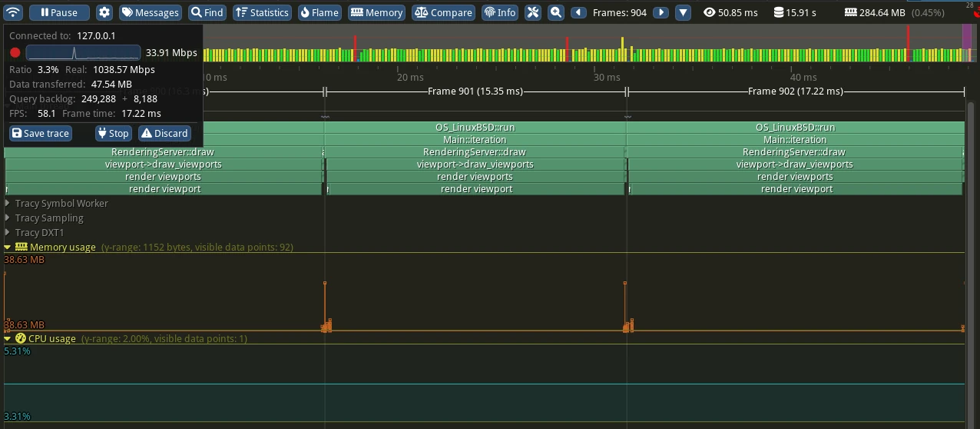Click the Save trace button

[x=41, y=133]
